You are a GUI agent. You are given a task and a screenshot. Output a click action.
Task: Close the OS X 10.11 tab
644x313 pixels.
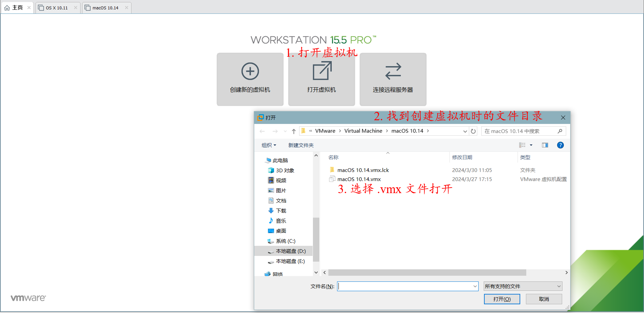pos(76,8)
